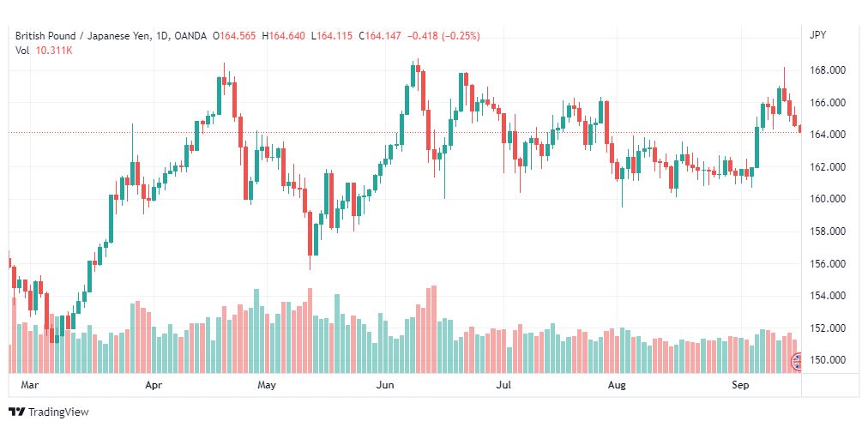
Task: Open the British Pound / Japanese Yen symbol title
Action: tap(81, 36)
